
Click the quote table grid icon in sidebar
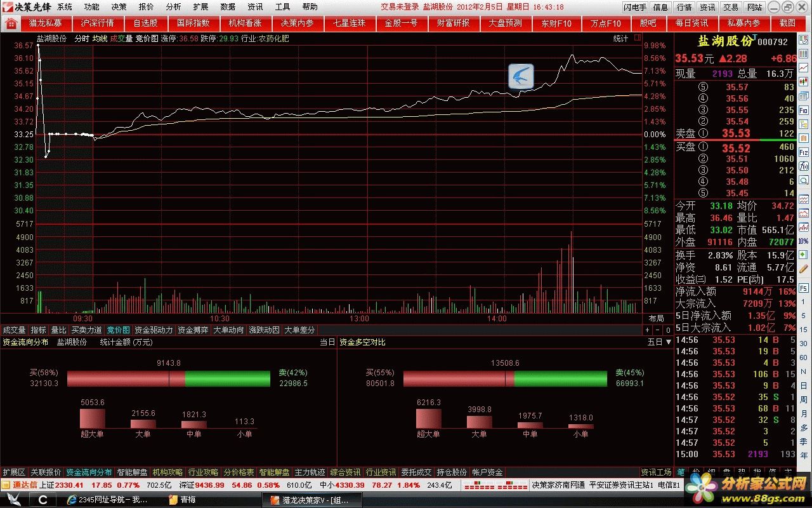click(x=804, y=53)
